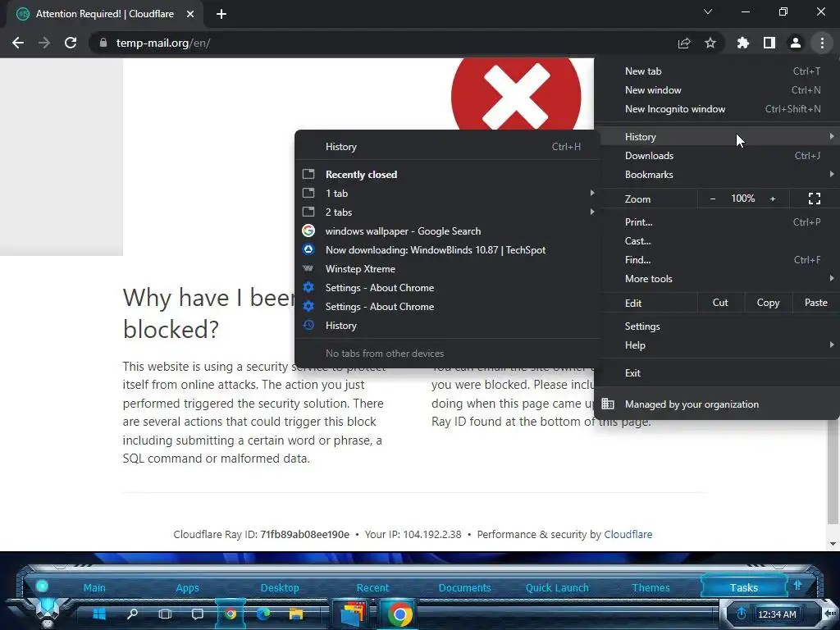Image resolution: width=840 pixels, height=630 pixels.
Task: Toggle fullscreen mode icon
Action: click(815, 199)
